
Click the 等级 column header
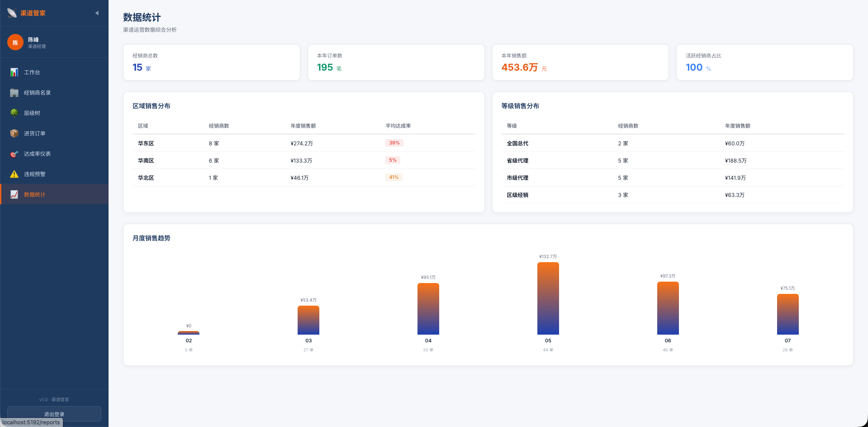coord(512,126)
